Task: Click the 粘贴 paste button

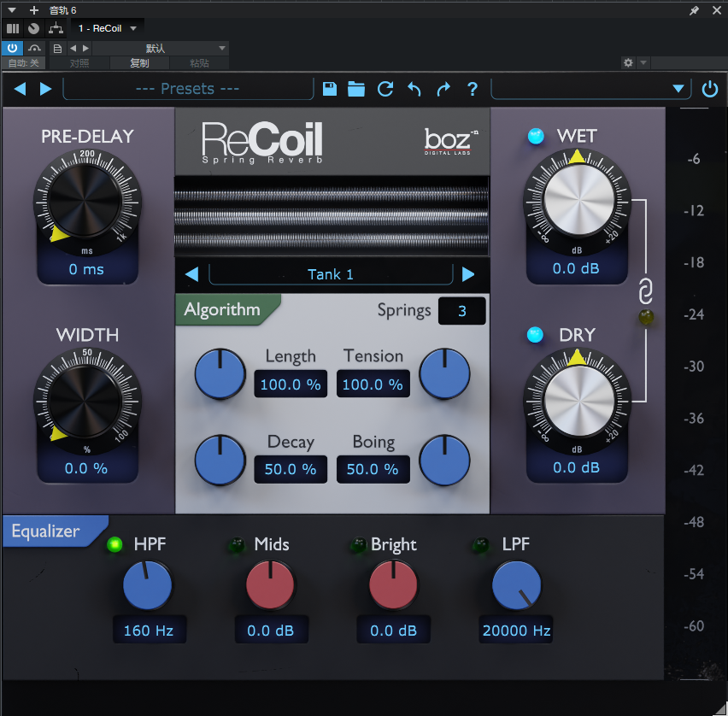Action: point(199,62)
